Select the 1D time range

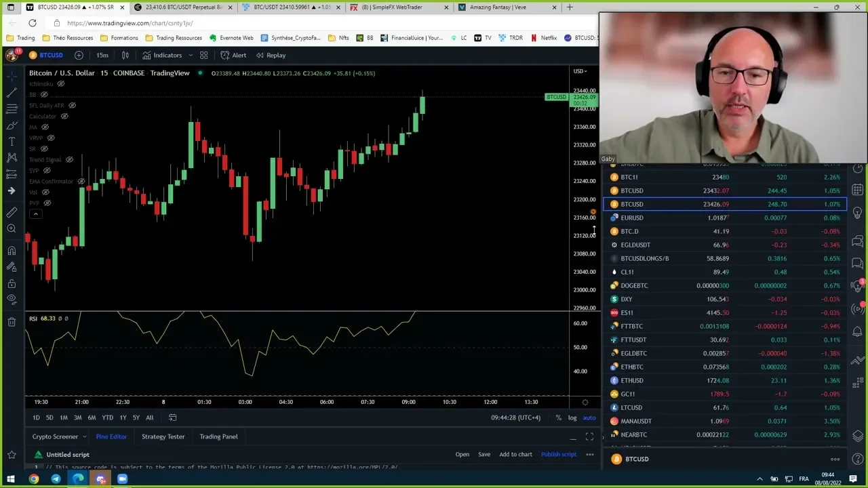coord(36,418)
